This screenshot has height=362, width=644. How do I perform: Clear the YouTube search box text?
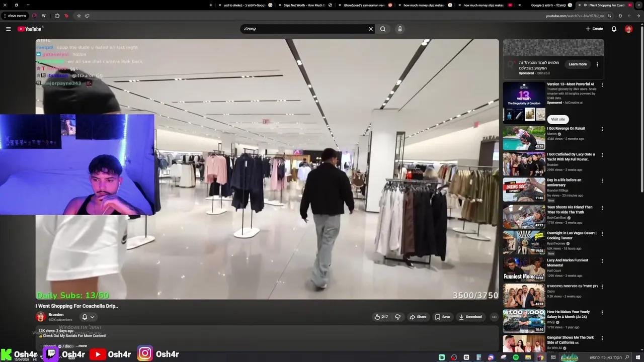pos(371,29)
